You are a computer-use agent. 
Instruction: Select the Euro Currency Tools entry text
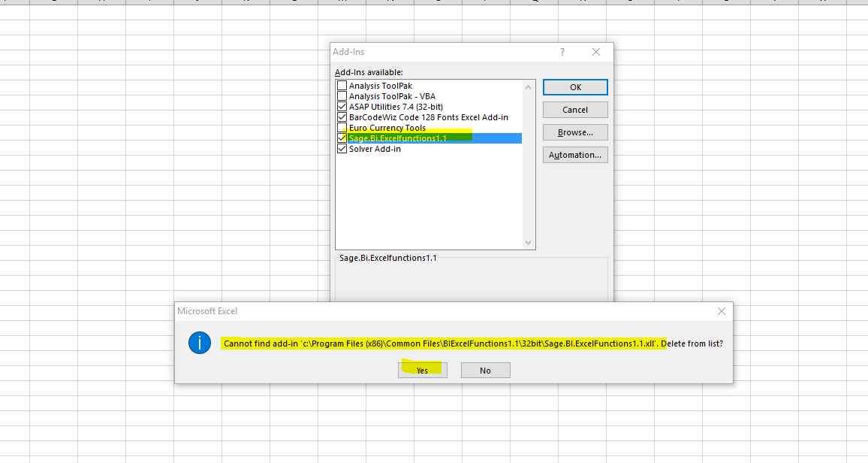pos(387,128)
